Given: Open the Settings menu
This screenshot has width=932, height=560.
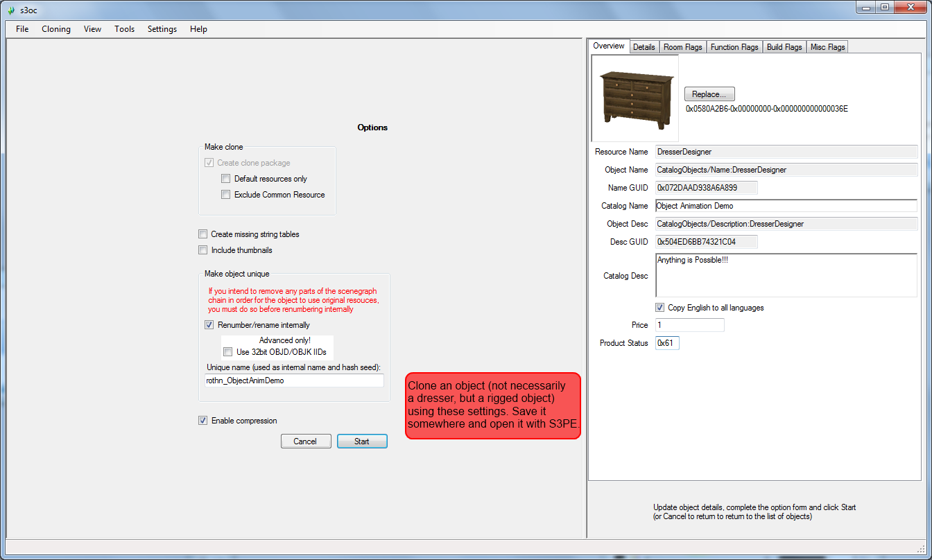Looking at the screenshot, I should tap(162, 29).
